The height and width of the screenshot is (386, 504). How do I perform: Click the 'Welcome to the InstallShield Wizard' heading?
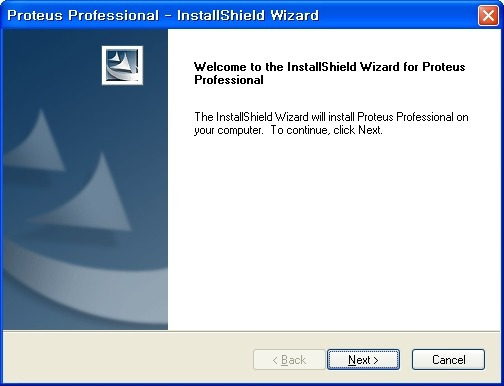pos(330,73)
